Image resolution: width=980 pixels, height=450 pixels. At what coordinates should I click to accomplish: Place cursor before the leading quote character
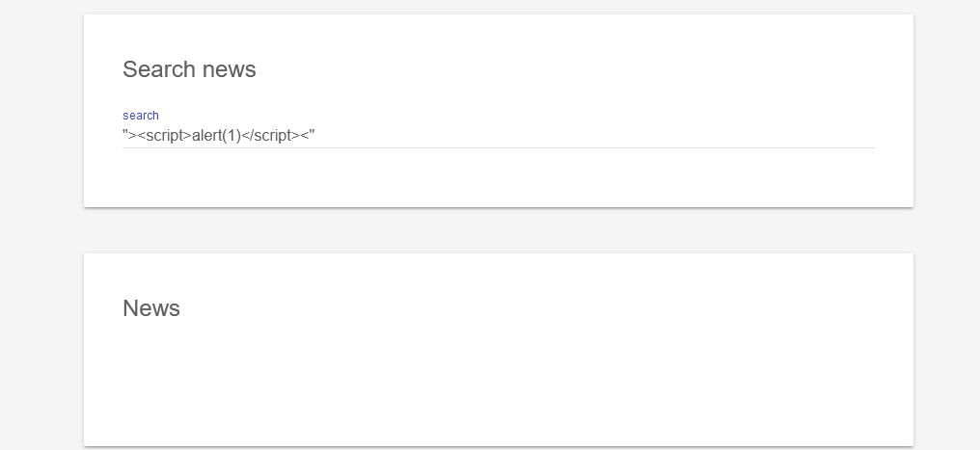click(123, 136)
